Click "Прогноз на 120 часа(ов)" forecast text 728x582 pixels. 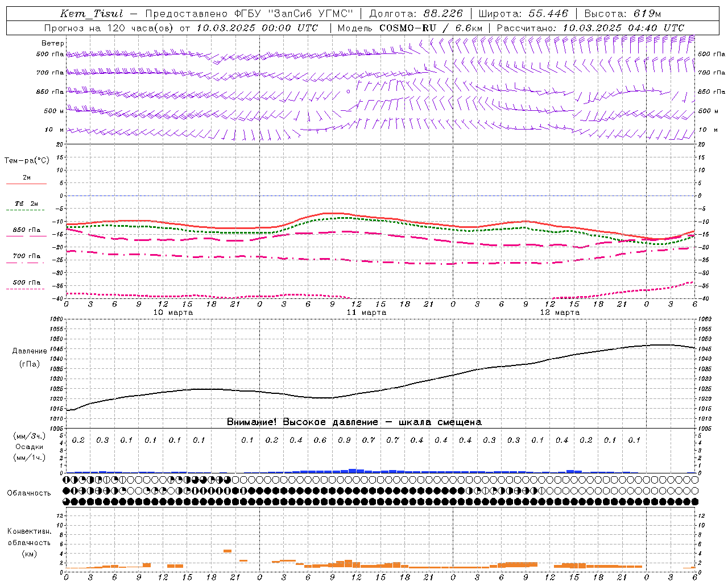(x=109, y=28)
